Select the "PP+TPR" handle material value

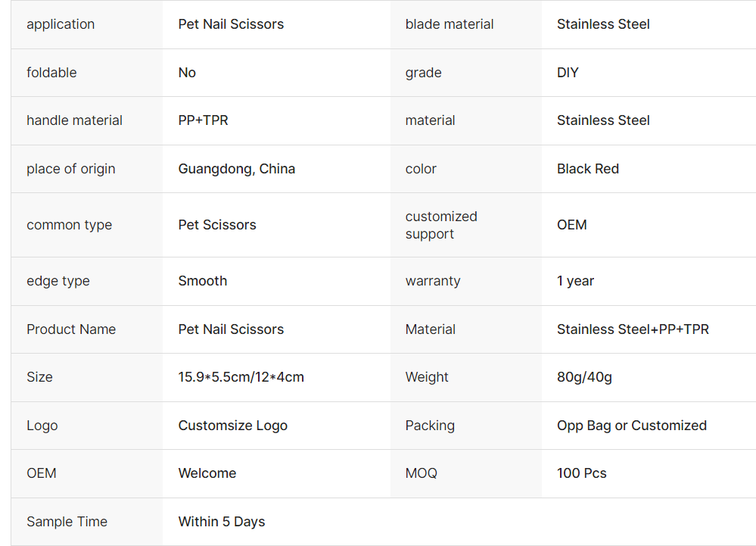(203, 120)
